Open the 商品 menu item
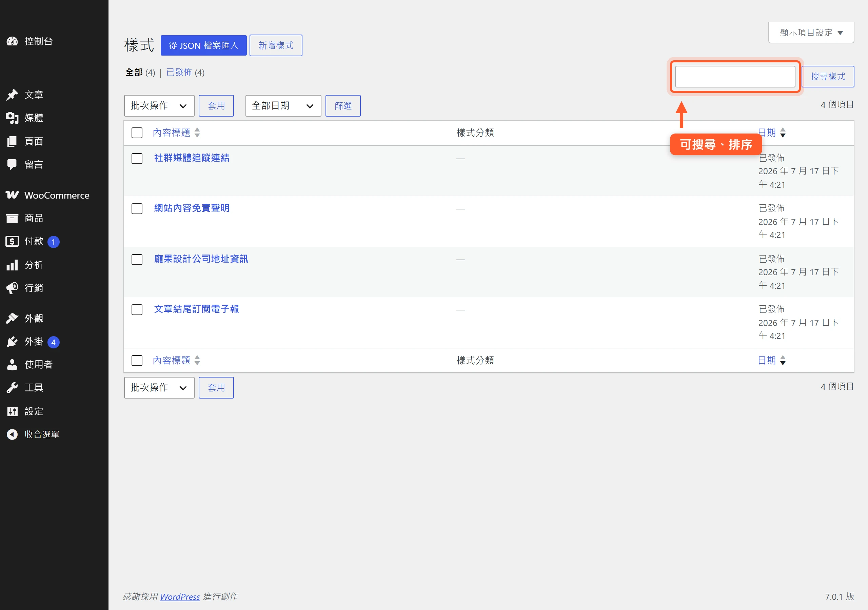The width and height of the screenshot is (868, 610). click(x=54, y=218)
